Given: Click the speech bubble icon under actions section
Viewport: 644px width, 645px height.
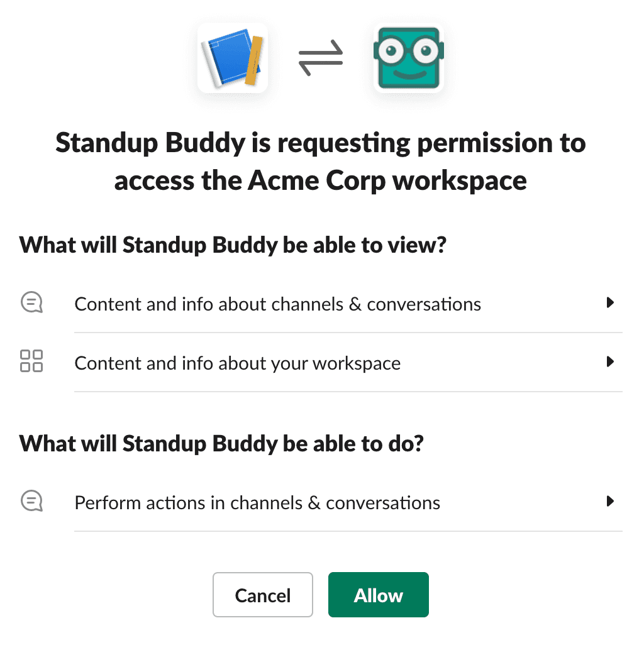Looking at the screenshot, I should pos(31,501).
